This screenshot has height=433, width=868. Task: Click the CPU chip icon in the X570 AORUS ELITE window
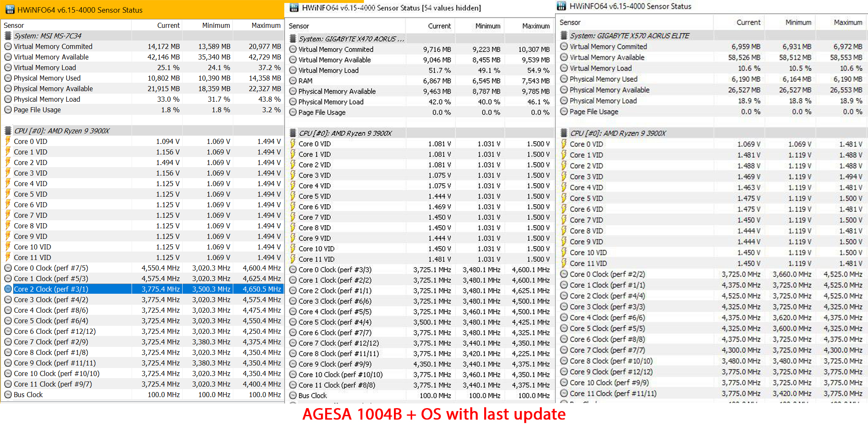(x=563, y=133)
